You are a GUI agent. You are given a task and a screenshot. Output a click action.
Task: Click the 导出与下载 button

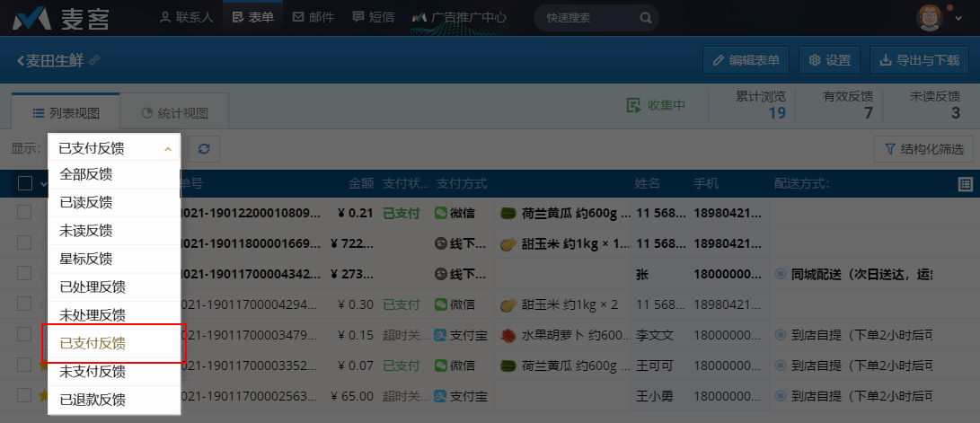tap(918, 60)
